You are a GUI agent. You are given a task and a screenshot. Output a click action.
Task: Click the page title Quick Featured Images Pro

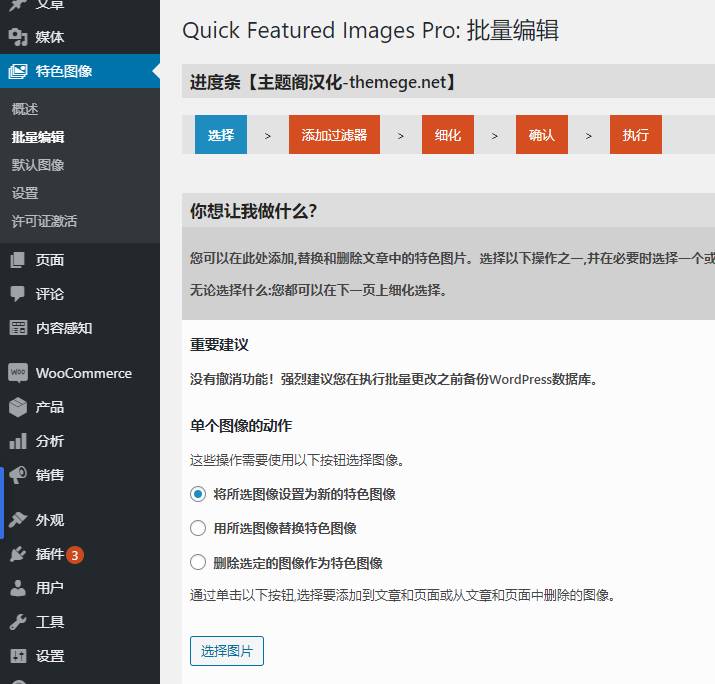[x=370, y=31]
